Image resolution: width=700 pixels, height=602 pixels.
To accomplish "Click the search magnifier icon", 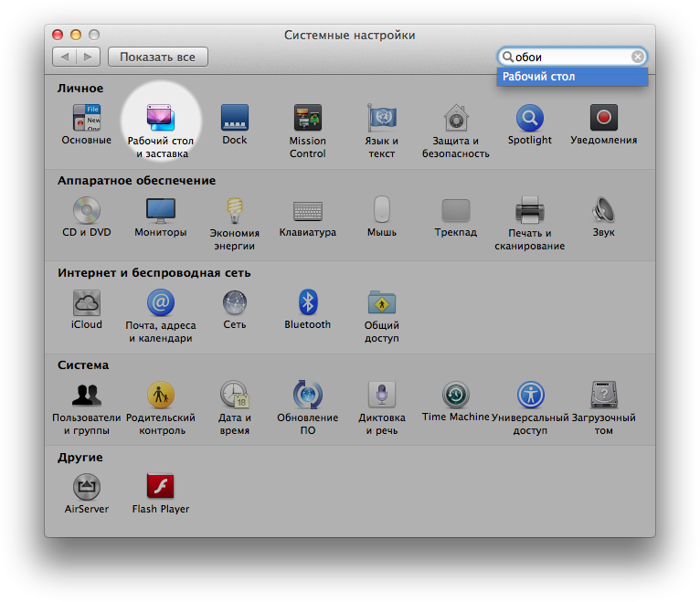I will 507,58.
